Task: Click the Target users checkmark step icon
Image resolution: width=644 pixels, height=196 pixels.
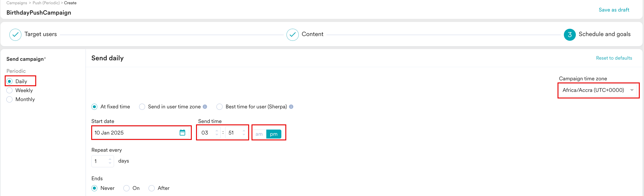Action: click(x=15, y=35)
